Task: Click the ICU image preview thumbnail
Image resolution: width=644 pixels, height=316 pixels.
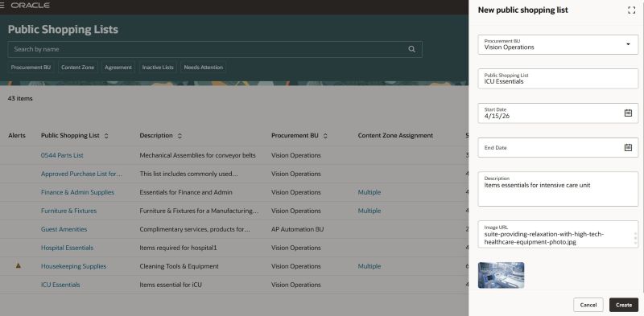Action: (501, 275)
